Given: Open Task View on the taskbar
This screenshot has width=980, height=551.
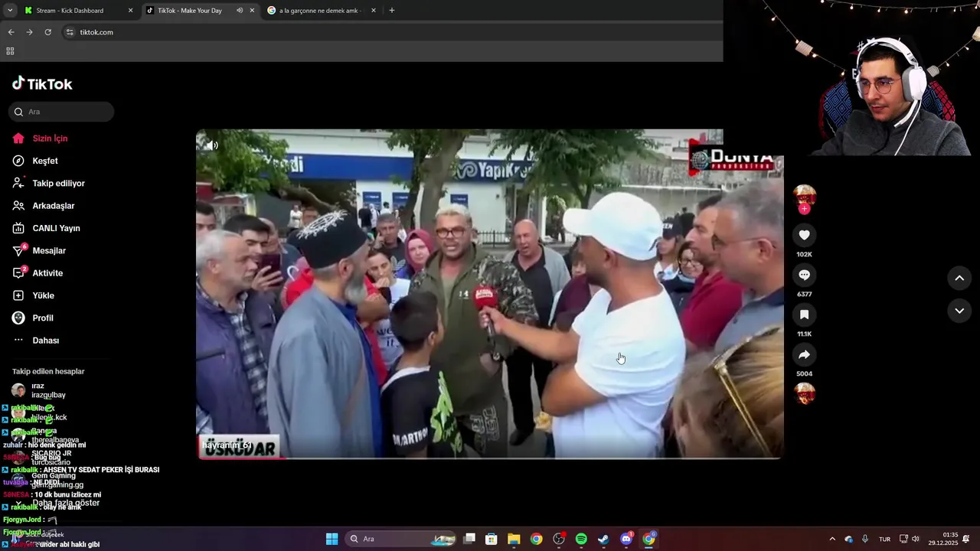Looking at the screenshot, I should 469,539.
